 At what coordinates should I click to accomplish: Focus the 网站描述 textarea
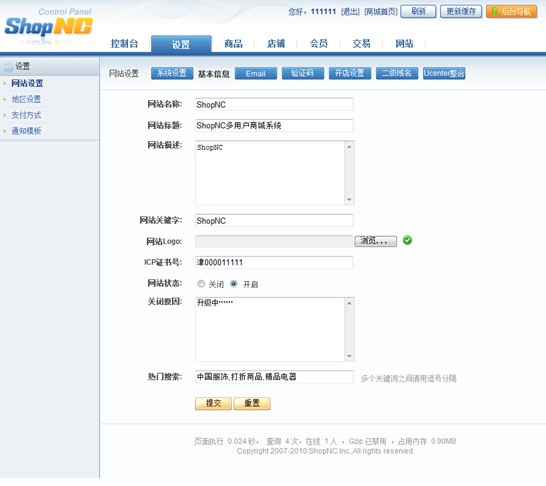[x=274, y=173]
